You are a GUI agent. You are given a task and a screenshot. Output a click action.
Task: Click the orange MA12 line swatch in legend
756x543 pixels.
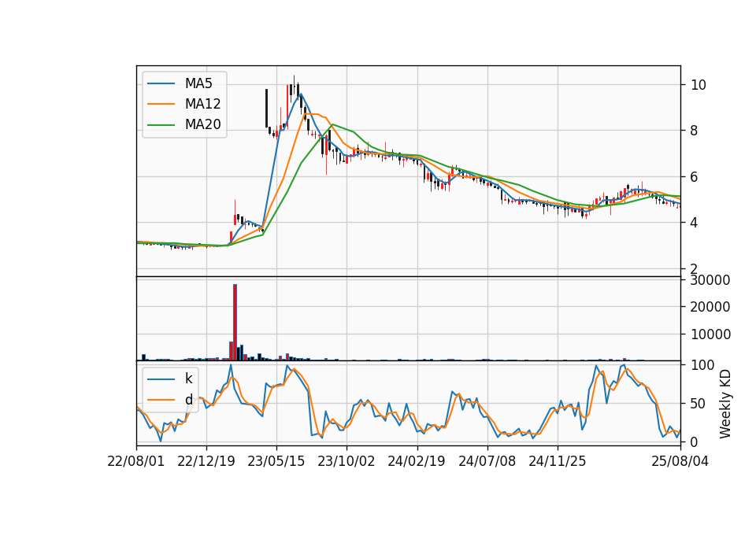[161, 104]
